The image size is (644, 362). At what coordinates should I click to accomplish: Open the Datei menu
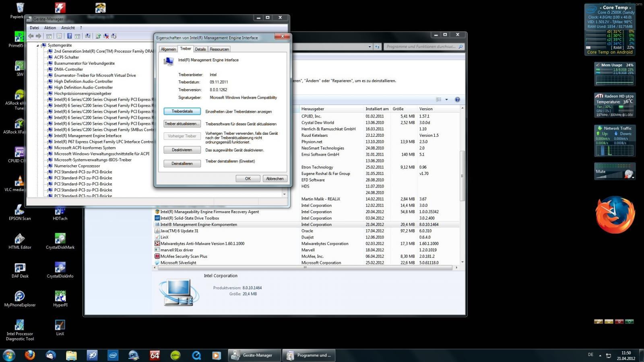point(34,28)
